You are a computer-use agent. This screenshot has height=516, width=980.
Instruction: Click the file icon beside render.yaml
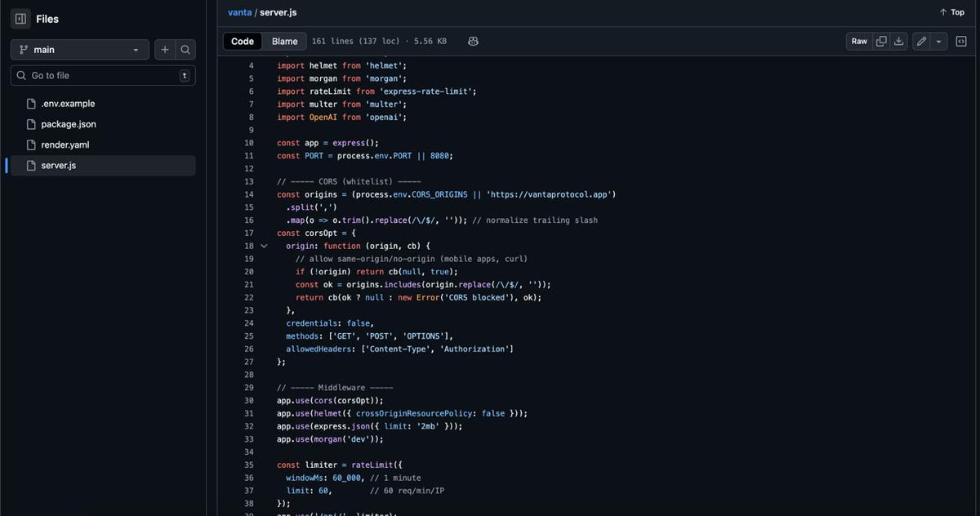[31, 145]
